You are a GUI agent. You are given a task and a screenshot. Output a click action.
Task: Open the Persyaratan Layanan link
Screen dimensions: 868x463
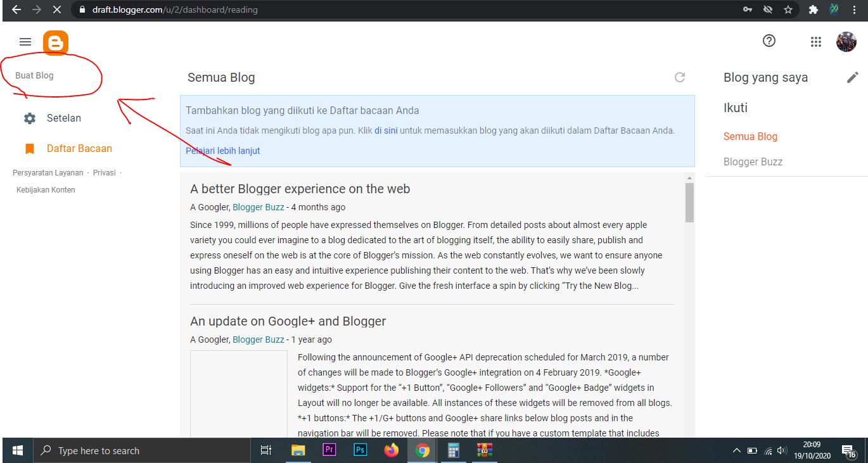(48, 172)
